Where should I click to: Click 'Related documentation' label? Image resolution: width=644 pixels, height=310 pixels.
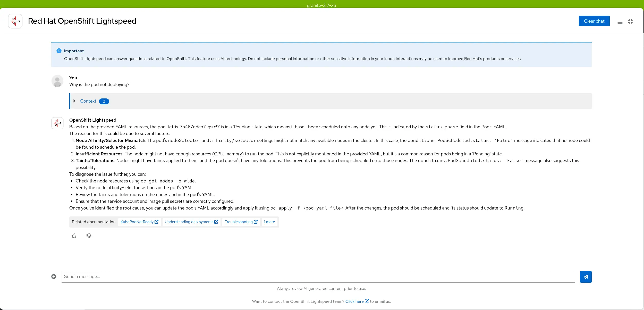pyautogui.click(x=94, y=222)
